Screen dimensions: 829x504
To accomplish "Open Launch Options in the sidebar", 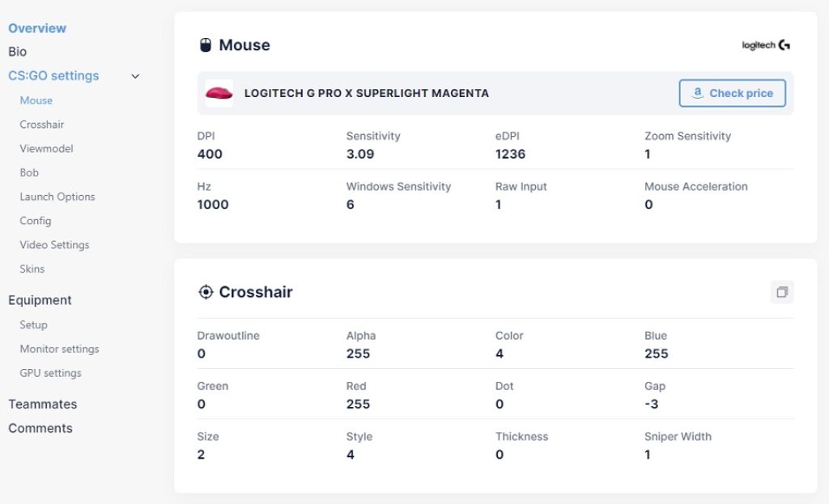I will 57,197.
